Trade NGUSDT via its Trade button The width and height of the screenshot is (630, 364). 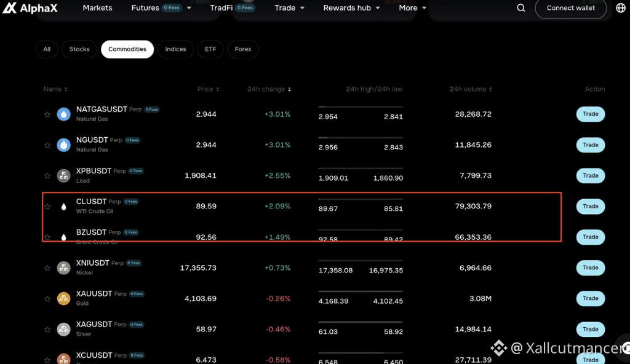(x=591, y=145)
